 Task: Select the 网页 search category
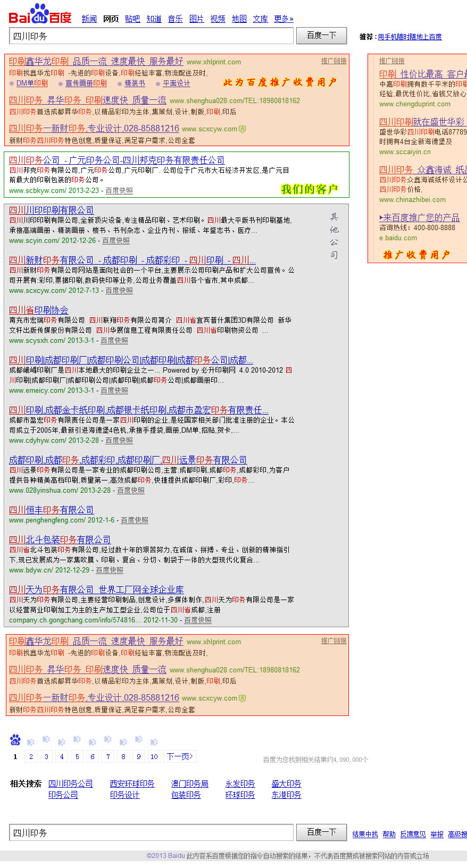click(111, 19)
